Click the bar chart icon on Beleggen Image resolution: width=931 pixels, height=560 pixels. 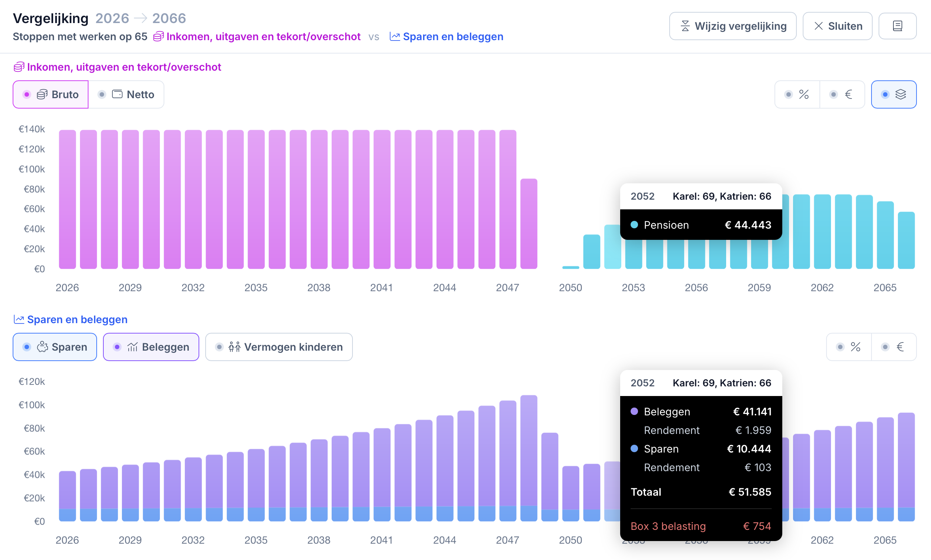[x=132, y=347]
